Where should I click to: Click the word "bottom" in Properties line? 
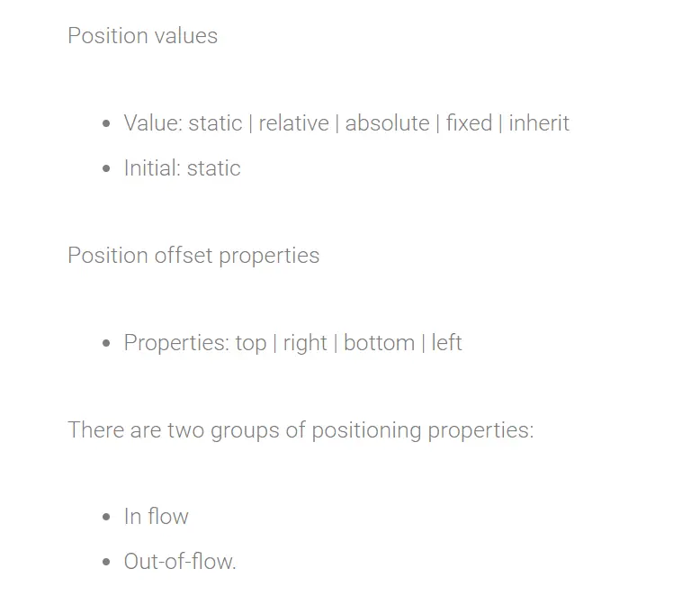(379, 343)
